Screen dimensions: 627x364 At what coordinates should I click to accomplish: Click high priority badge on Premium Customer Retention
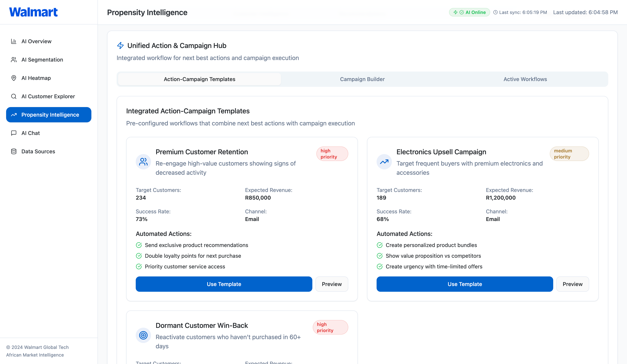click(x=332, y=154)
